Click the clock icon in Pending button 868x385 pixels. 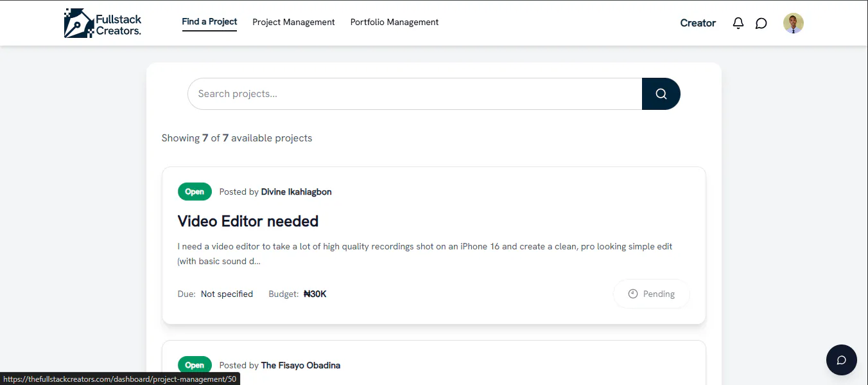(633, 294)
